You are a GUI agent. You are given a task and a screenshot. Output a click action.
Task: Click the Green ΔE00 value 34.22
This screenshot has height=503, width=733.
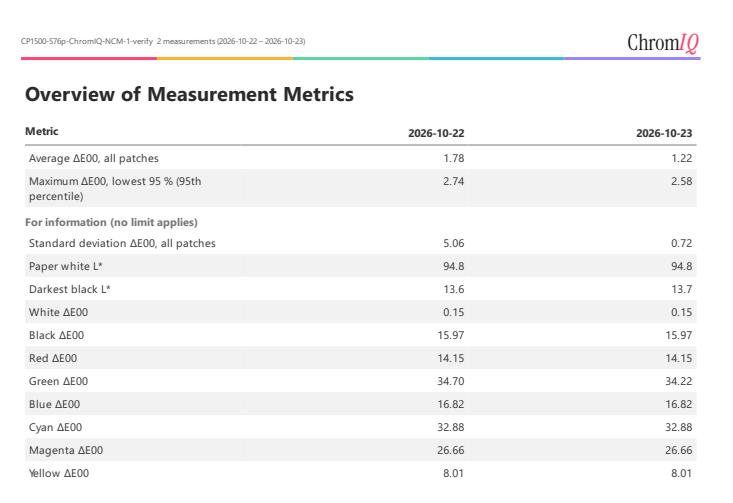[x=679, y=381]
